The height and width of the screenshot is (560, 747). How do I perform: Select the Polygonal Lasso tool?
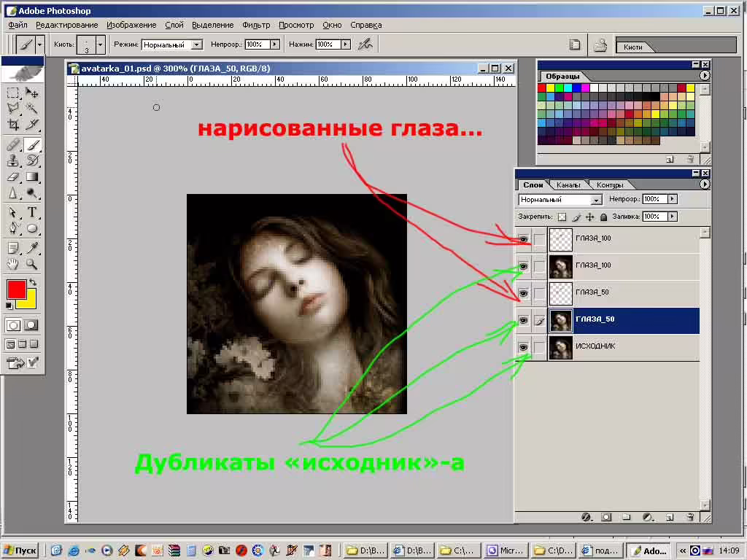click(13, 109)
